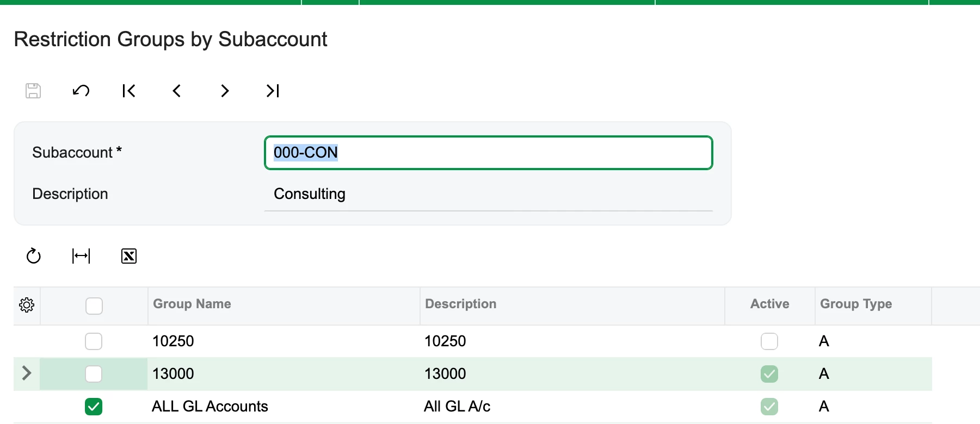980x424 pixels.
Task: Click the Save disk icon
Action: click(x=33, y=91)
